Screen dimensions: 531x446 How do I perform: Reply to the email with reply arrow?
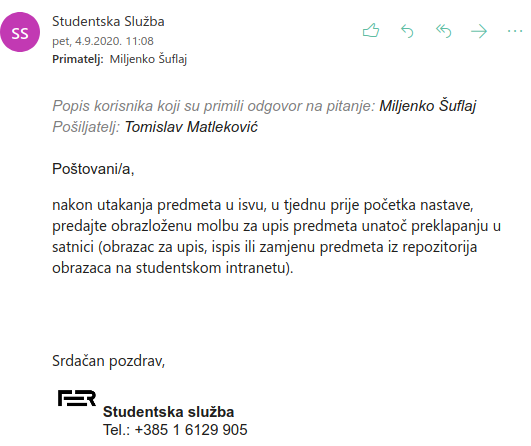[x=407, y=31]
